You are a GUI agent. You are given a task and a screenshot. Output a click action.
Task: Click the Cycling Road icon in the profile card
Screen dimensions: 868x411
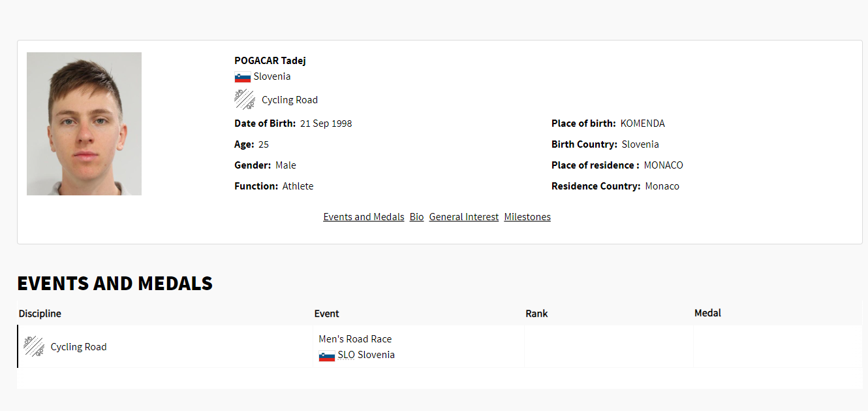tap(244, 100)
